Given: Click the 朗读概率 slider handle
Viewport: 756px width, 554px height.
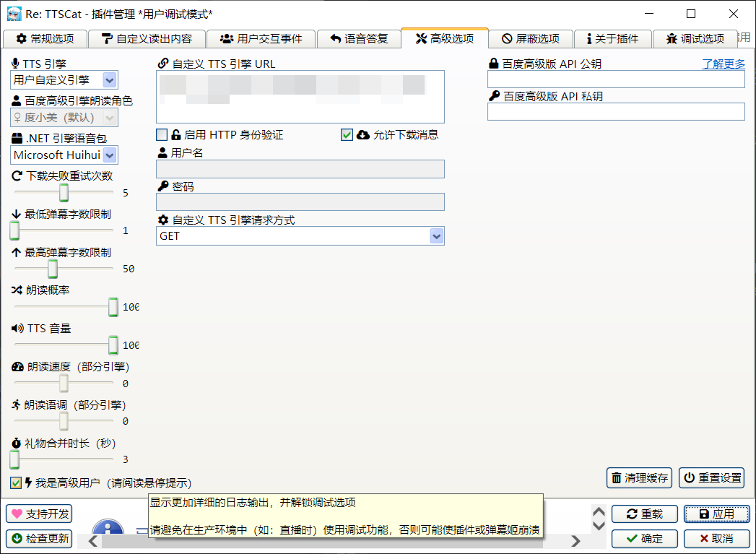Looking at the screenshot, I should (x=113, y=307).
